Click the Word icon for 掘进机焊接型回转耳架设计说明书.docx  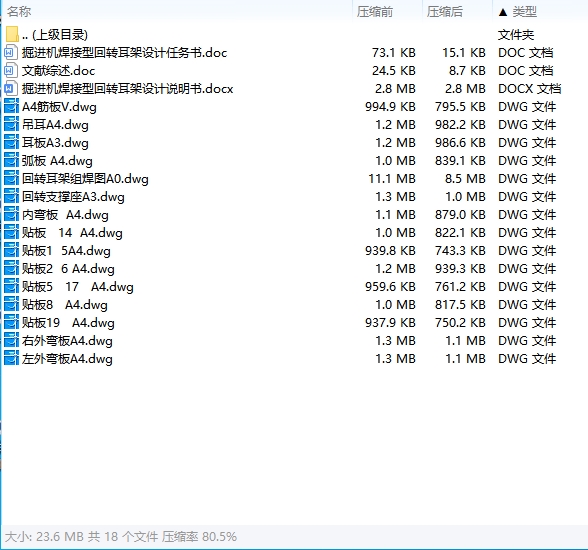click(11, 88)
